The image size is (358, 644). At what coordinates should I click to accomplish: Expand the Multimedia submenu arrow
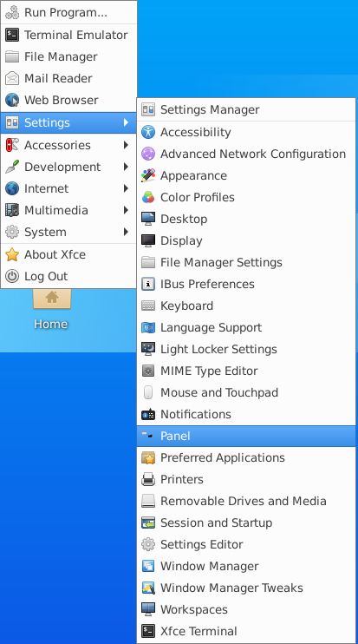(126, 210)
